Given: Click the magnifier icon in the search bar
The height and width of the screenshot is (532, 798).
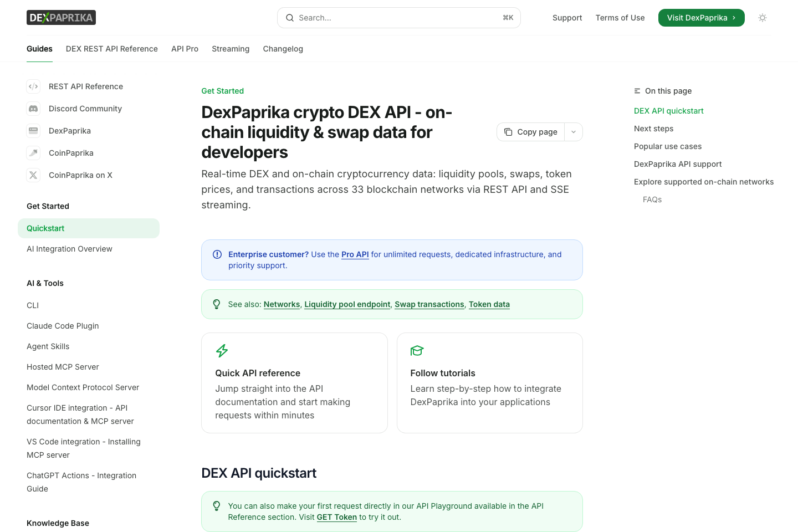Looking at the screenshot, I should point(290,18).
